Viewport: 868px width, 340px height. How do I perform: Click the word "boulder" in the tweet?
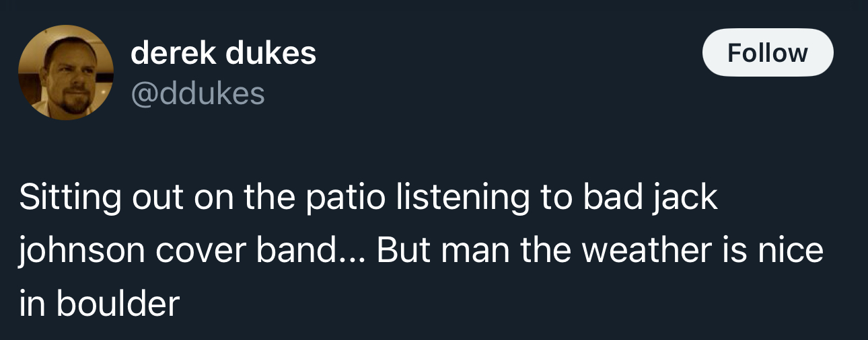(118, 303)
